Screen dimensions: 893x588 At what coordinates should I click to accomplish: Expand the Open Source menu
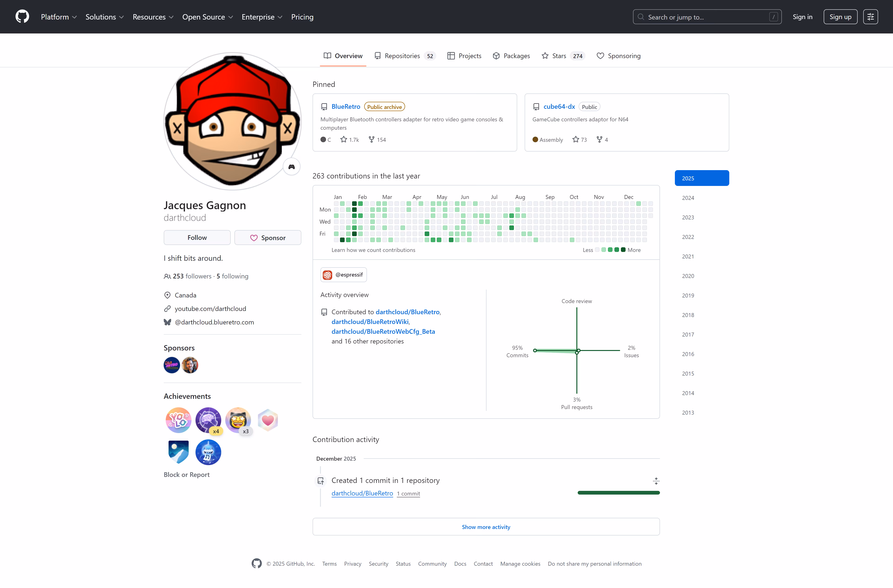(x=207, y=17)
